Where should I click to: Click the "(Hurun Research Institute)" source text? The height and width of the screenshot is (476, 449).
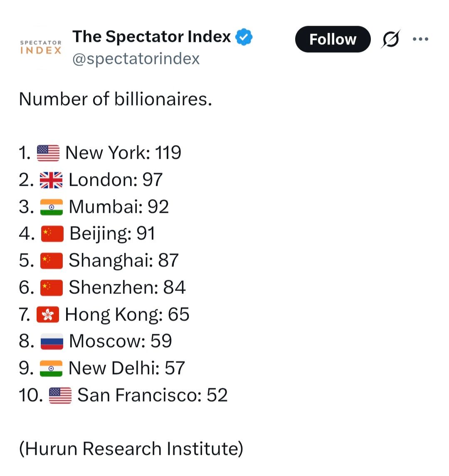(x=131, y=449)
